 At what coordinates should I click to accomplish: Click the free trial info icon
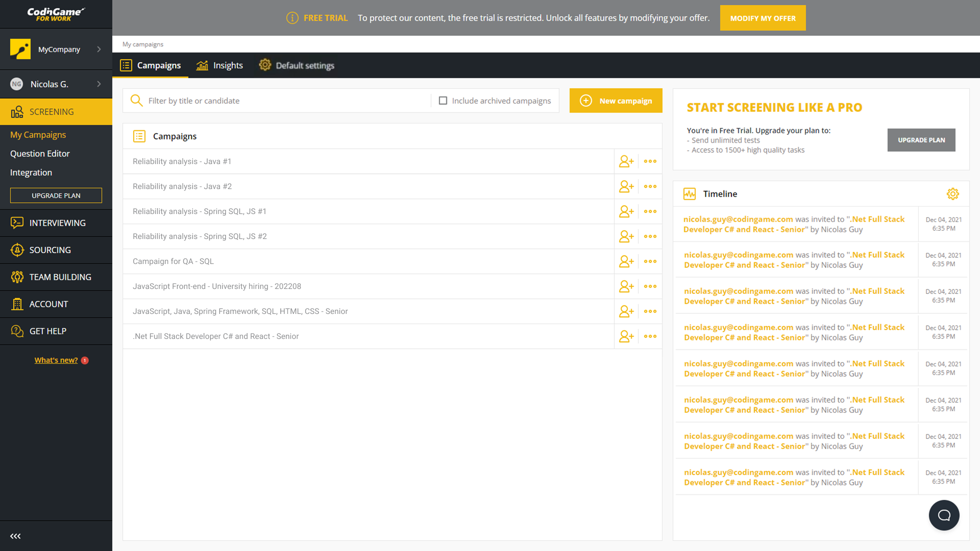292,18
